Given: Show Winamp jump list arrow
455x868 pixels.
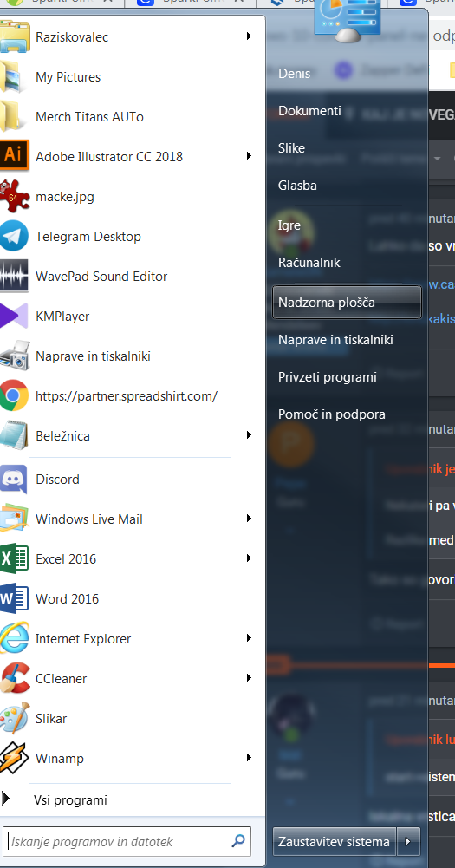Looking at the screenshot, I should tap(249, 758).
